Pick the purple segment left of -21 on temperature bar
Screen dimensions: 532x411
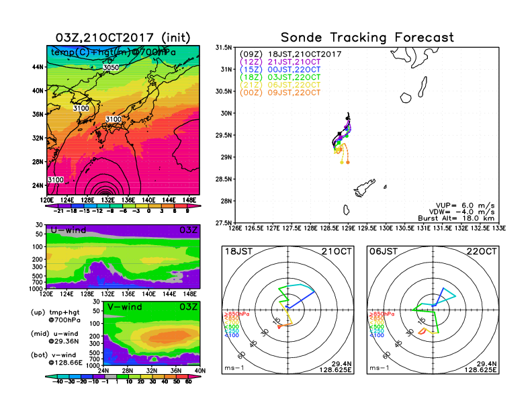(52, 206)
